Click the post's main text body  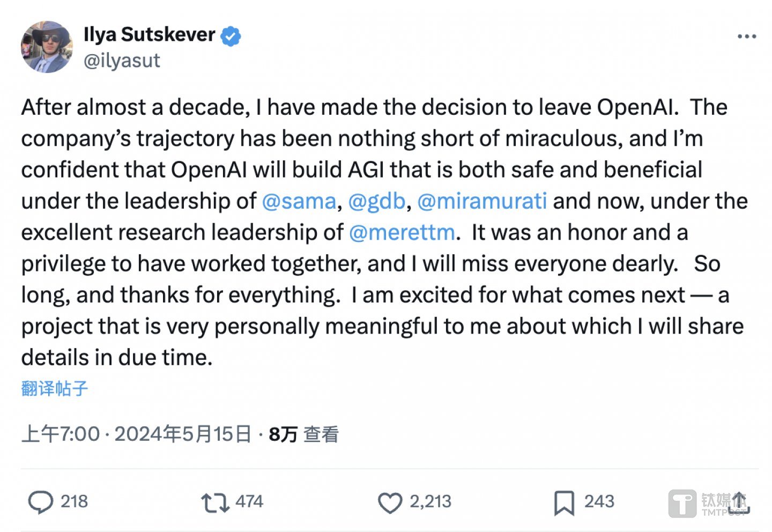(375, 263)
